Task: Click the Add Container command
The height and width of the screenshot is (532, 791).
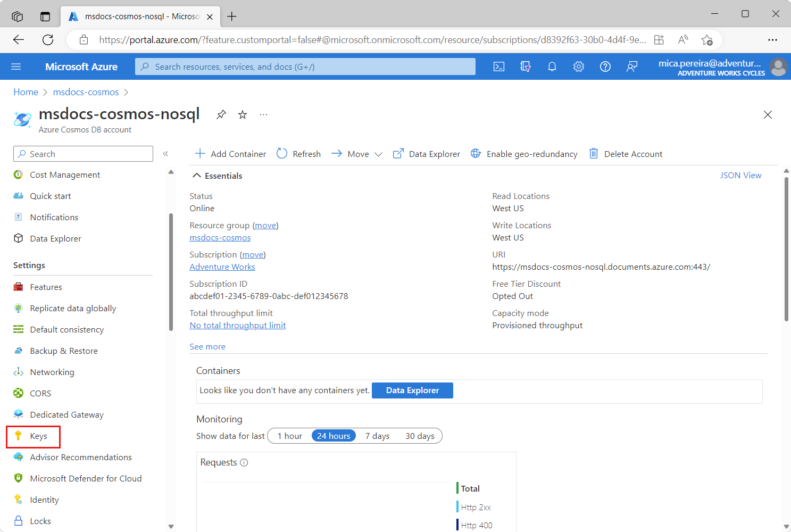Action: click(x=230, y=154)
